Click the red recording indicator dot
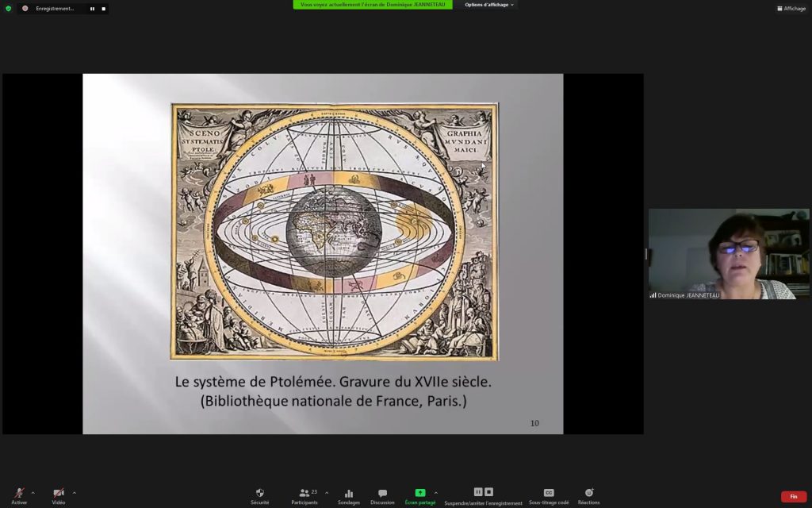Viewport: 812px width, 508px height. [x=25, y=8]
